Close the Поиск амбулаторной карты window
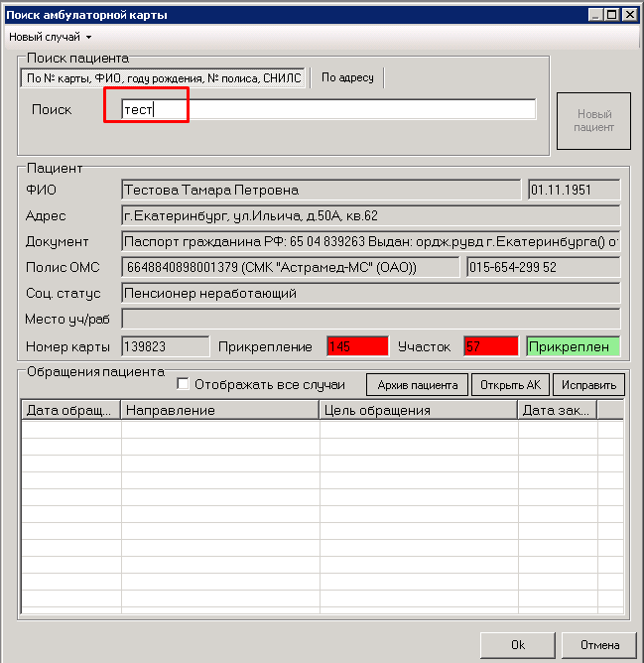644x663 pixels. click(630, 15)
